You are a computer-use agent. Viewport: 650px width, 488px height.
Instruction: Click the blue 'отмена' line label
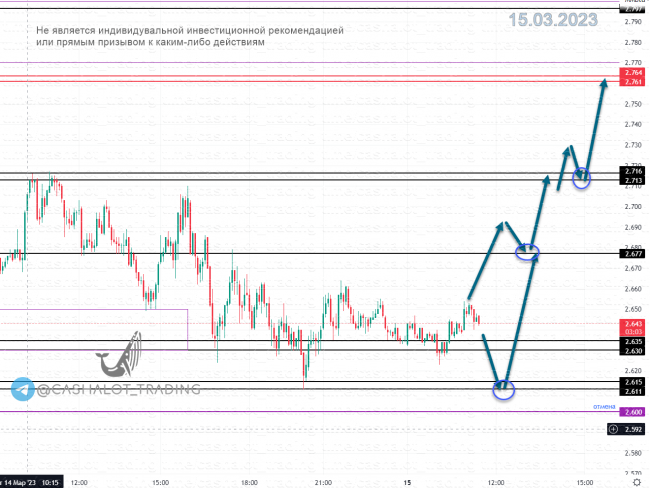604,407
